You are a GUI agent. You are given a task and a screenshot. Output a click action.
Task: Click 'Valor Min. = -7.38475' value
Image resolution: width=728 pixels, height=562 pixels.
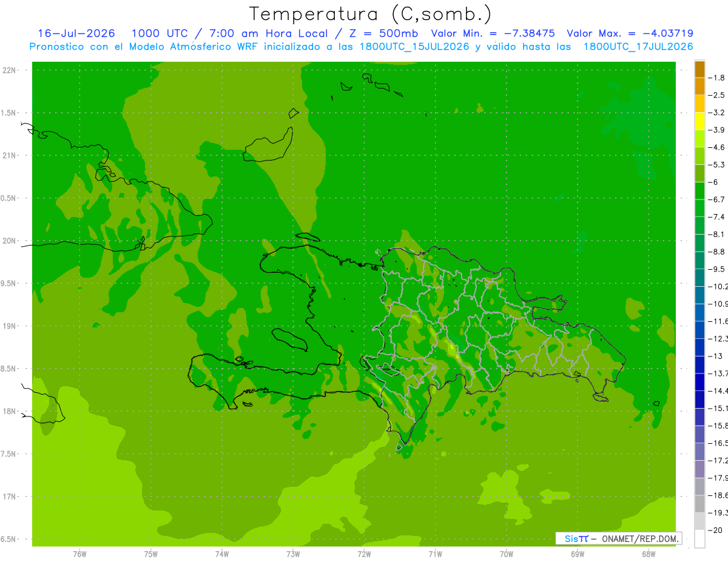click(x=493, y=34)
